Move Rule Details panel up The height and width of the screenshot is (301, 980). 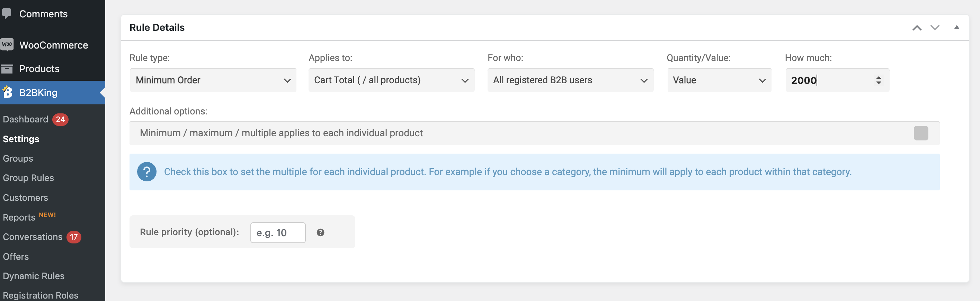pos(917,28)
